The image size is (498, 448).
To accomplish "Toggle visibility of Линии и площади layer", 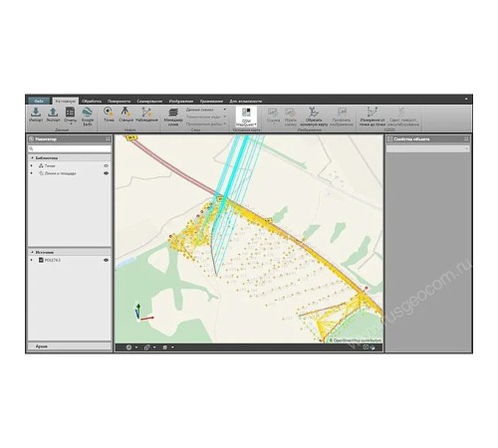I will (x=106, y=173).
